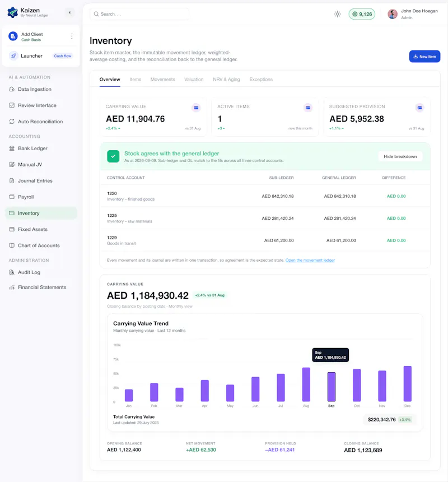
Task: Click the 9,126 credits badge
Action: click(362, 14)
